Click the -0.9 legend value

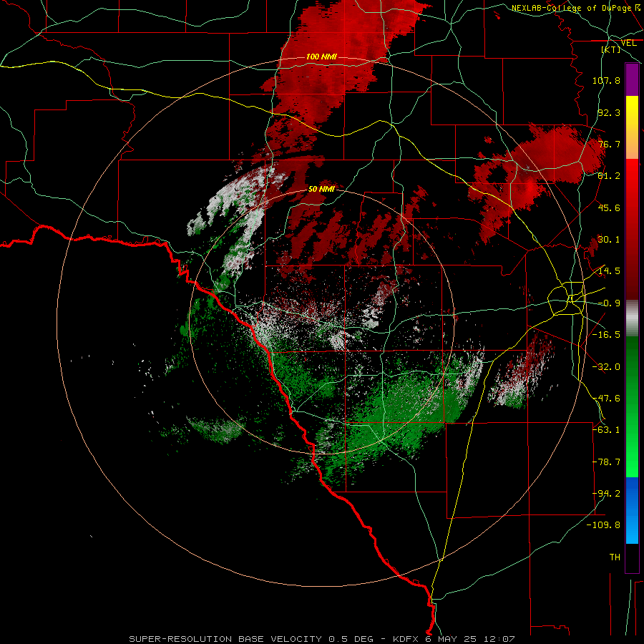coord(609,303)
